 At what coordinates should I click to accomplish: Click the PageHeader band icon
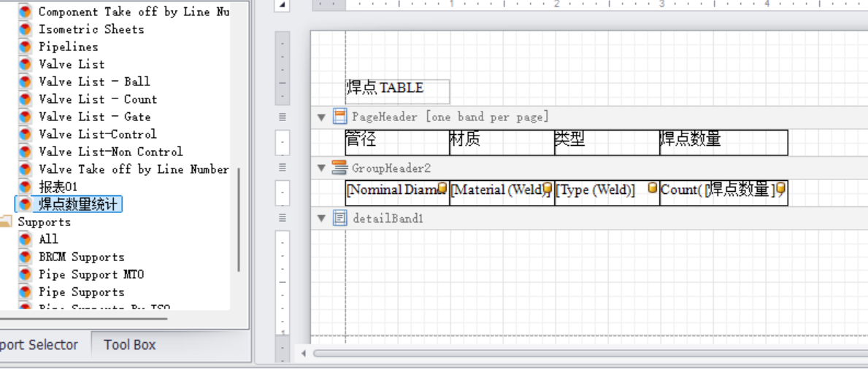(340, 117)
